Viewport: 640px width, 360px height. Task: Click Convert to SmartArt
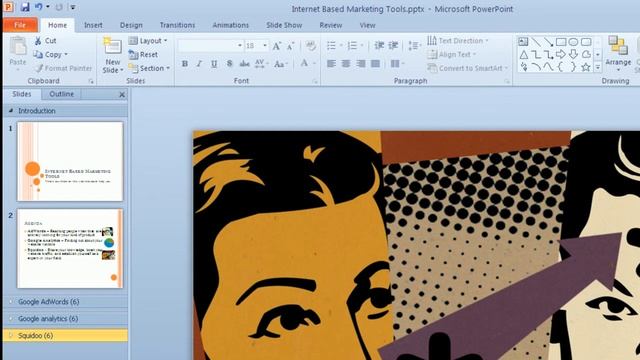pyautogui.click(x=468, y=68)
